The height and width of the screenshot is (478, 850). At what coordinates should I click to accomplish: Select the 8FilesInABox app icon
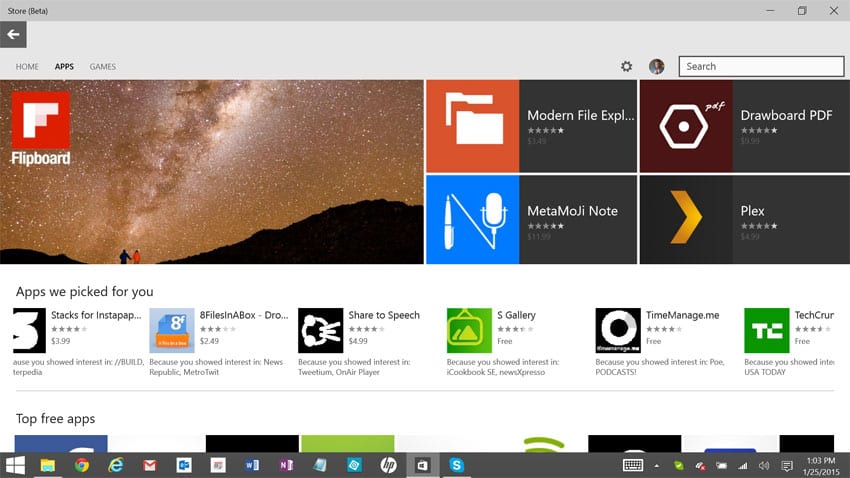click(172, 330)
